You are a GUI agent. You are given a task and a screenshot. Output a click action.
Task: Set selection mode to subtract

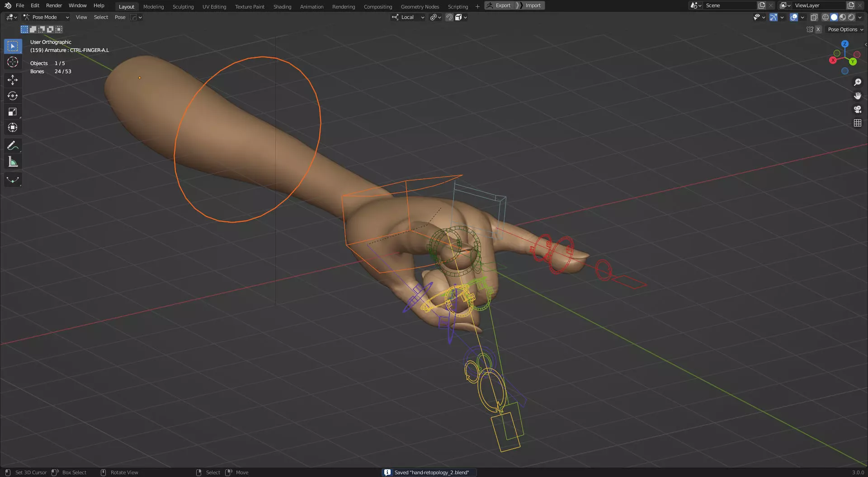coord(42,29)
